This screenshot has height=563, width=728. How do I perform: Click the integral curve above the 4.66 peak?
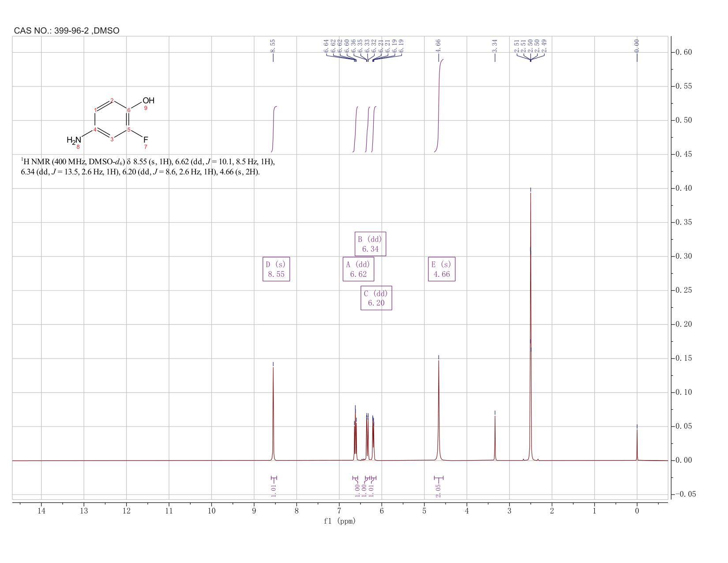[439, 106]
